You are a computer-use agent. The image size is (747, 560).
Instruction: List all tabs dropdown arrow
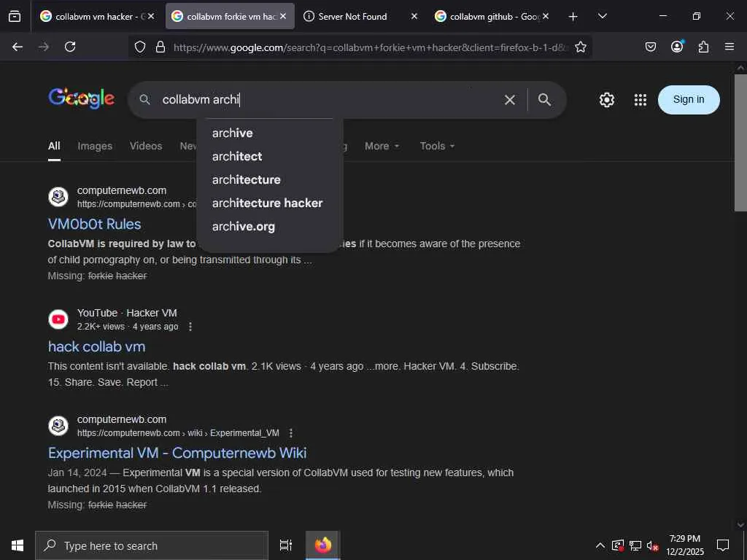click(x=602, y=17)
